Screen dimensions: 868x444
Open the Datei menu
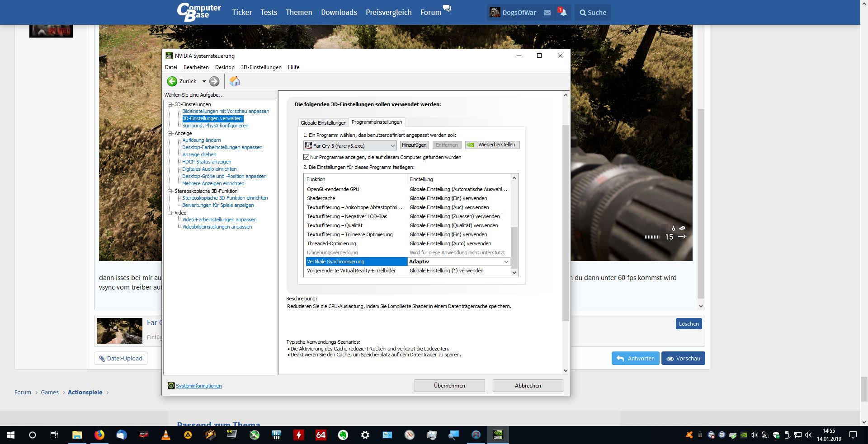coord(171,67)
